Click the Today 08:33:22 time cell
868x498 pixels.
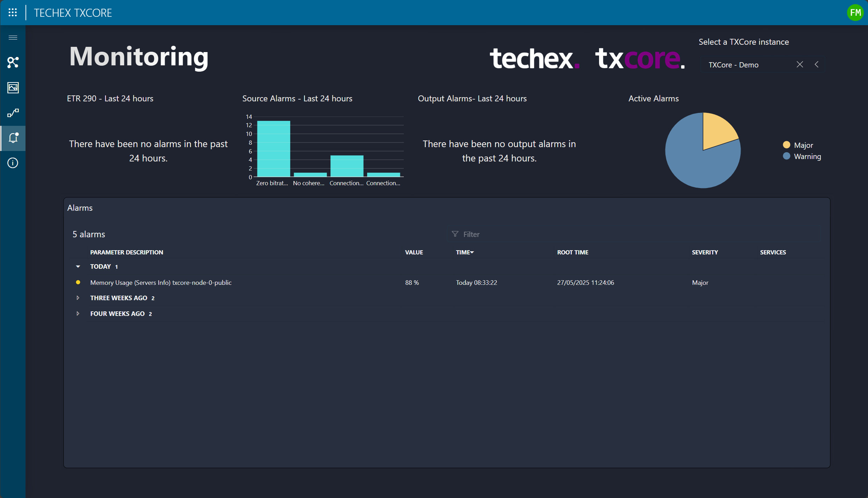[x=476, y=282]
